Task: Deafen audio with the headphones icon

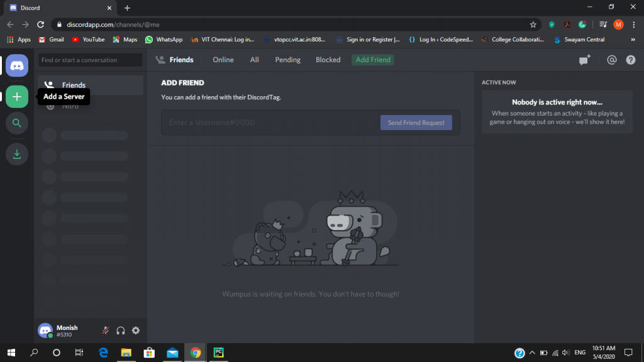Action: [120, 330]
